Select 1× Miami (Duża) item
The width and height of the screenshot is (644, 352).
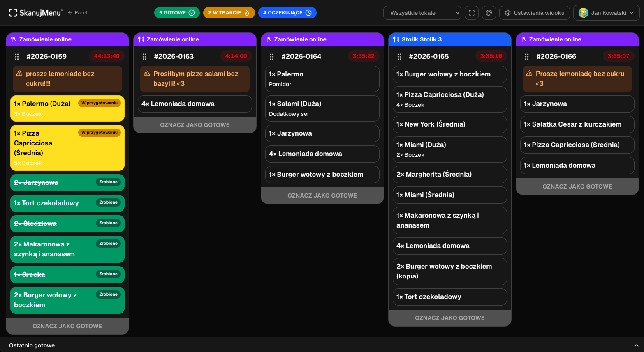(450, 150)
